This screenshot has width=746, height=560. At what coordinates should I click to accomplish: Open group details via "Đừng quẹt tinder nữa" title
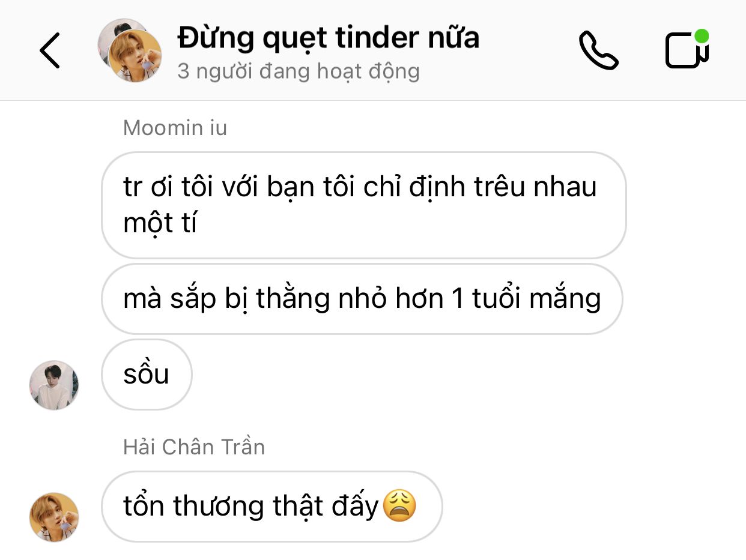coord(329,38)
